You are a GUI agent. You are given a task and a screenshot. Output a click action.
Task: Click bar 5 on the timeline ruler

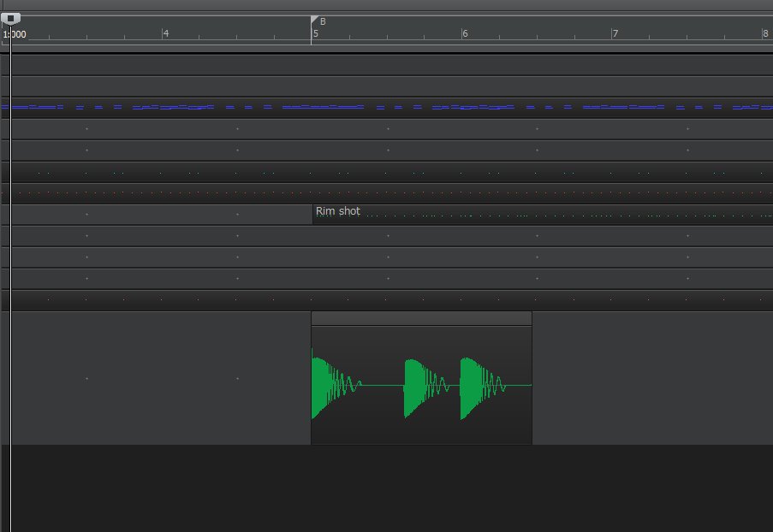pyautogui.click(x=316, y=33)
